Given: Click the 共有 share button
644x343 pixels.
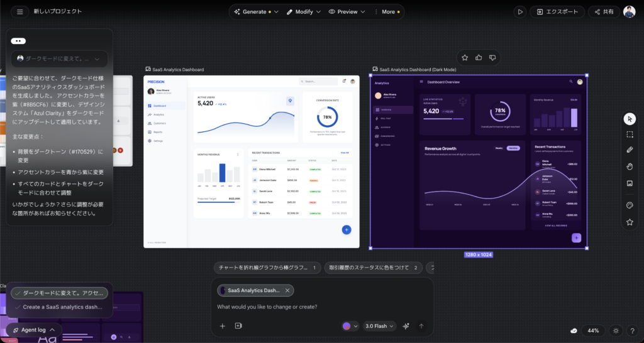Looking at the screenshot, I should [604, 11].
